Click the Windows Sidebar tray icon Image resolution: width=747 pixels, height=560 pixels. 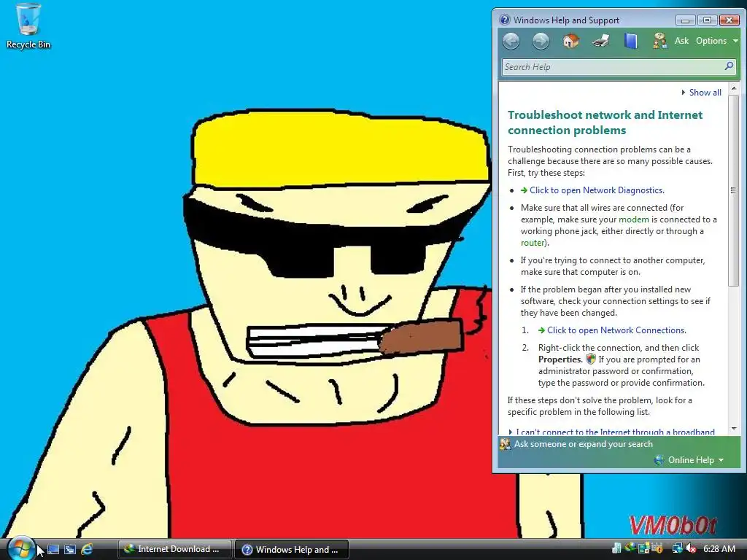pyautogui.click(x=644, y=548)
